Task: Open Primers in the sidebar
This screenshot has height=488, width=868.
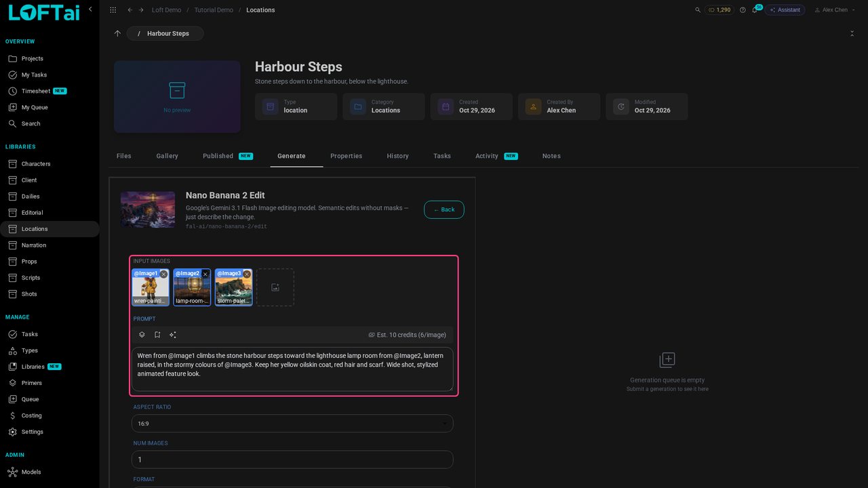Action: (50, 383)
